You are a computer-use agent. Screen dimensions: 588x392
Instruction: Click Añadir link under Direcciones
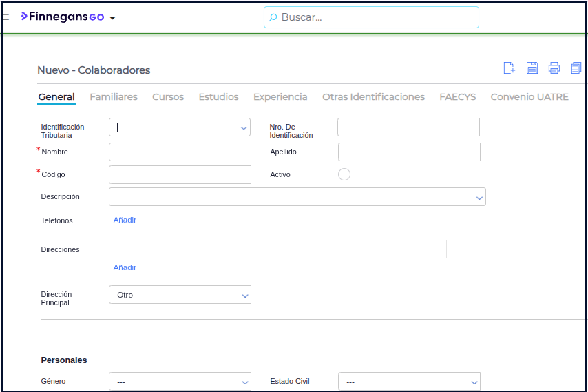125,267
